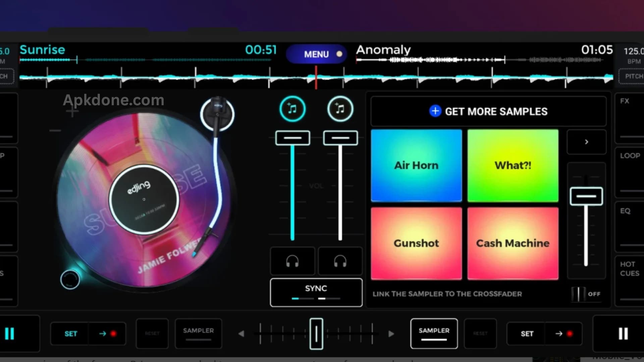Enable right deck headphone pre-cue

click(340, 261)
